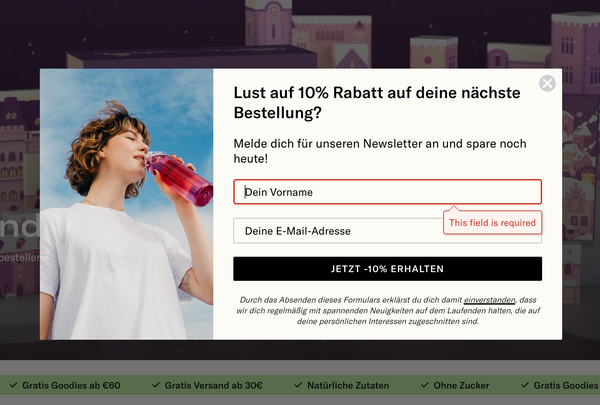Click checkmark icon beside 'Ohne Zucker'
Viewport: 600px width, 405px height.
[x=425, y=385]
